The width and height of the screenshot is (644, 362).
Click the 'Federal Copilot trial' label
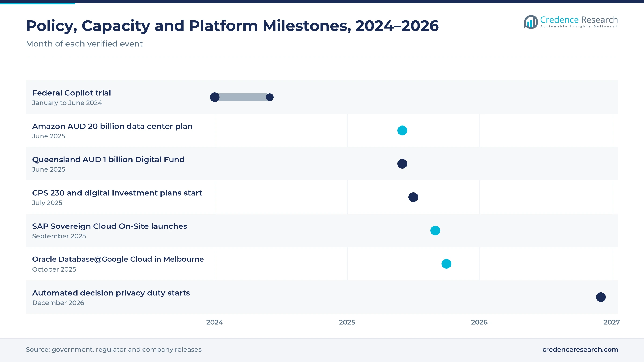[x=71, y=93]
